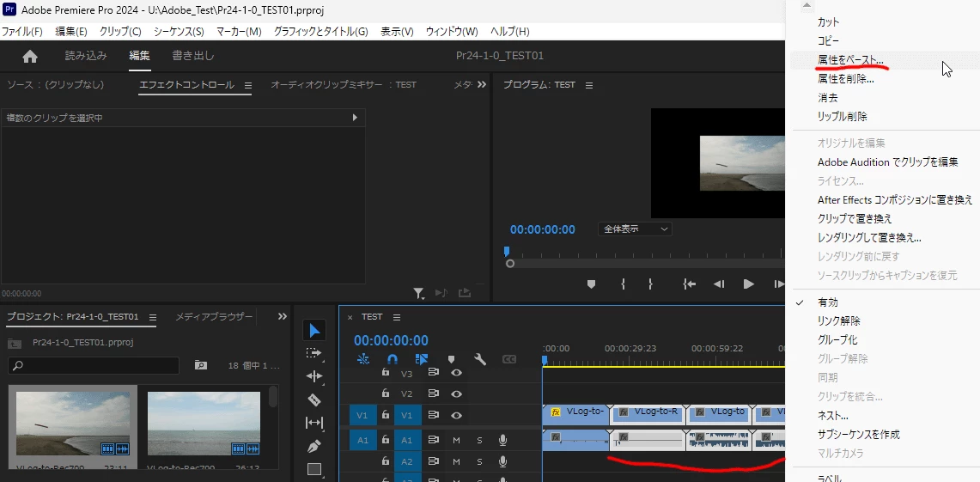Enable voice-over record on A1

click(x=502, y=441)
